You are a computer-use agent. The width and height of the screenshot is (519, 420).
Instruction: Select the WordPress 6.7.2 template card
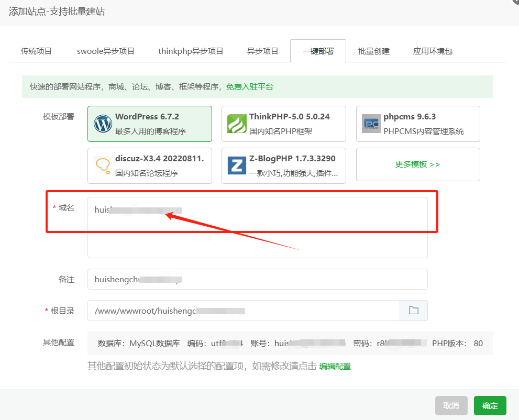pyautogui.click(x=149, y=124)
